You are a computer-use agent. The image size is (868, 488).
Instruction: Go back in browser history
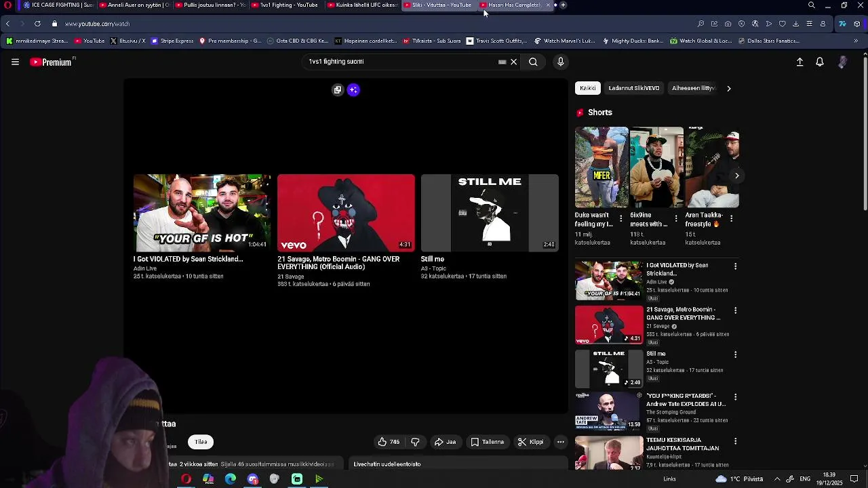[7, 24]
